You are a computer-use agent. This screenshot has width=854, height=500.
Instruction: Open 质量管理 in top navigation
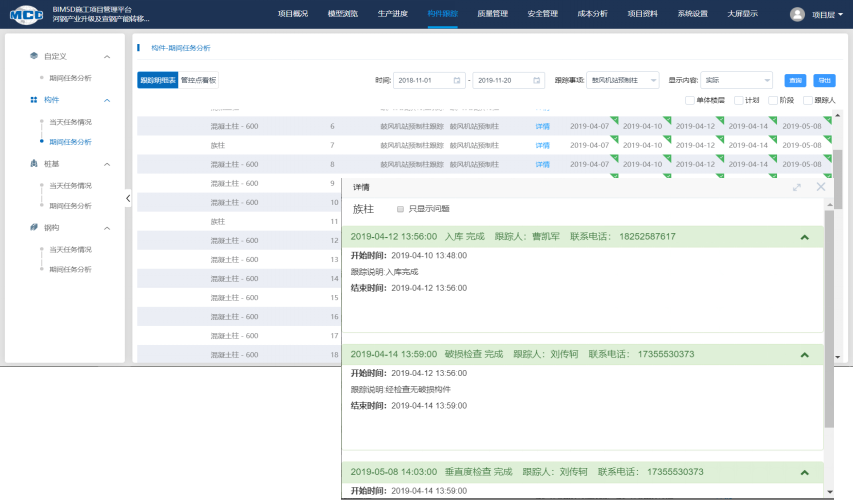(x=492, y=14)
